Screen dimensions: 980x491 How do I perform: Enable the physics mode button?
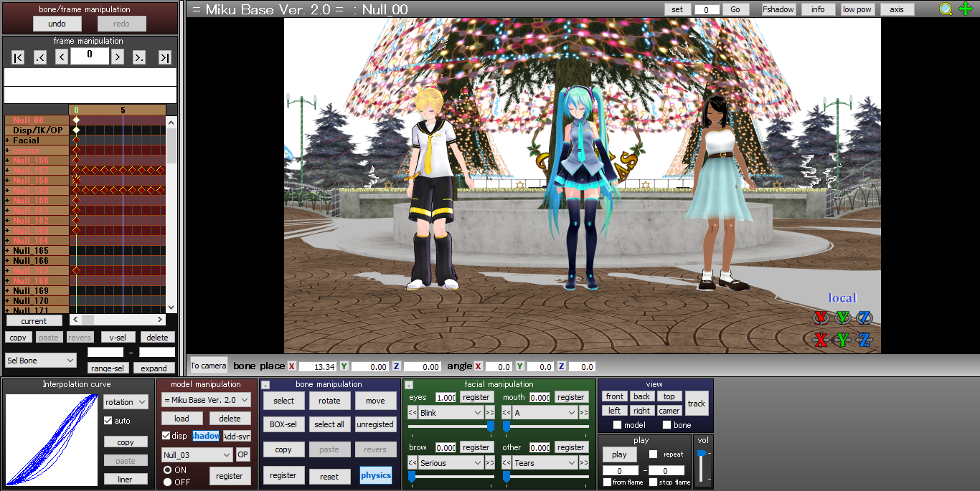coord(376,475)
